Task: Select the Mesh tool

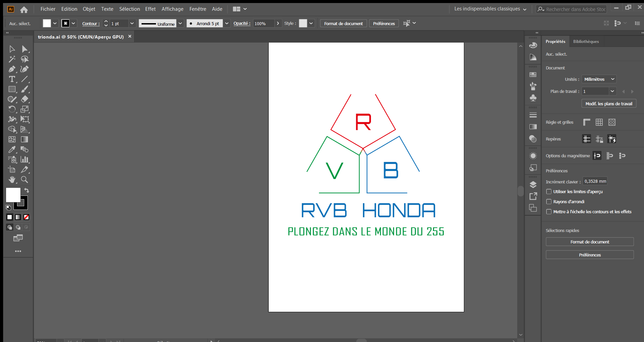Action: coord(12,139)
